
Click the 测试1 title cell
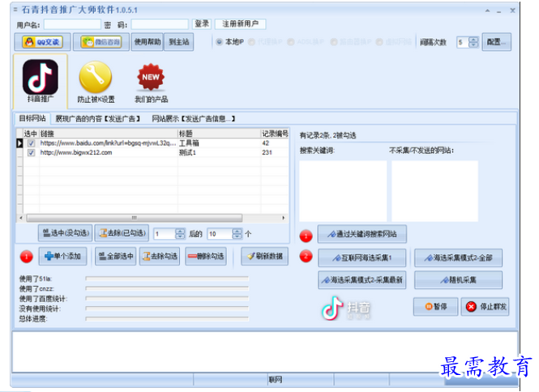click(220, 152)
